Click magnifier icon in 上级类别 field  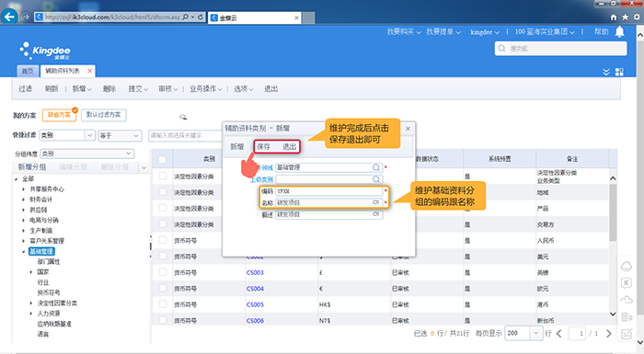(375, 179)
